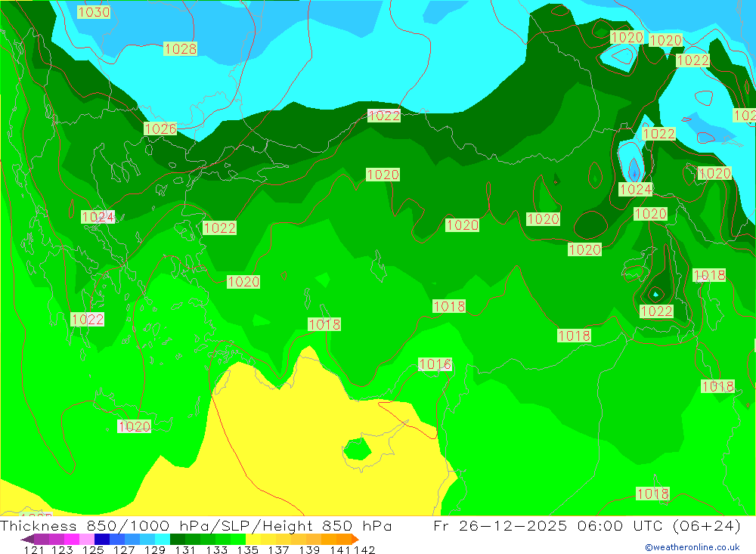The width and height of the screenshot is (756, 554).
Task: Click the 1026 isobar label
Action: 160,128
